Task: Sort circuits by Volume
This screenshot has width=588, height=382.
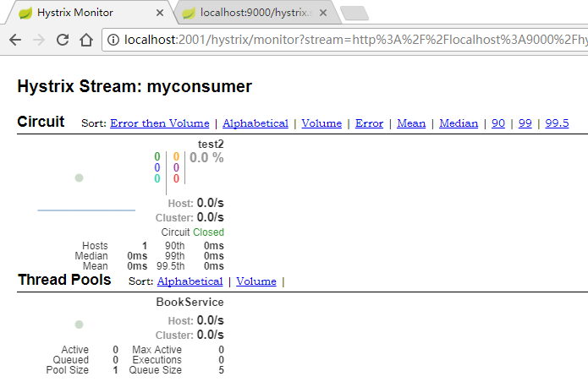Action: click(x=321, y=123)
